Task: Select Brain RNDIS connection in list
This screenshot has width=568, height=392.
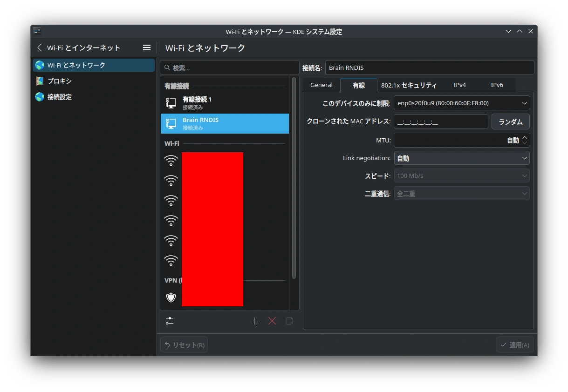Action: [x=225, y=123]
